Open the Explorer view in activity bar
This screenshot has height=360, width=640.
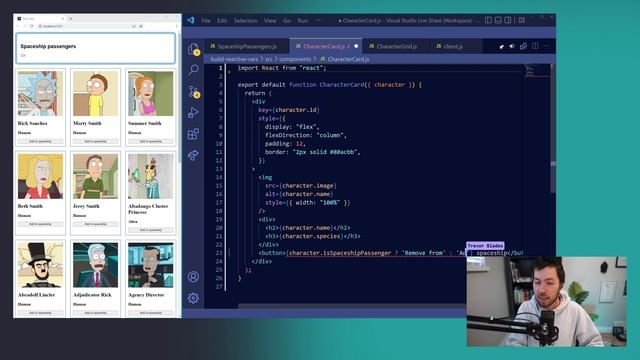pyautogui.click(x=193, y=49)
